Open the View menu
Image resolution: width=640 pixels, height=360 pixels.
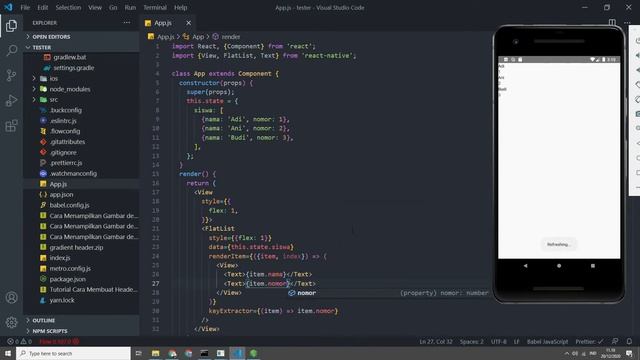tap(95, 7)
